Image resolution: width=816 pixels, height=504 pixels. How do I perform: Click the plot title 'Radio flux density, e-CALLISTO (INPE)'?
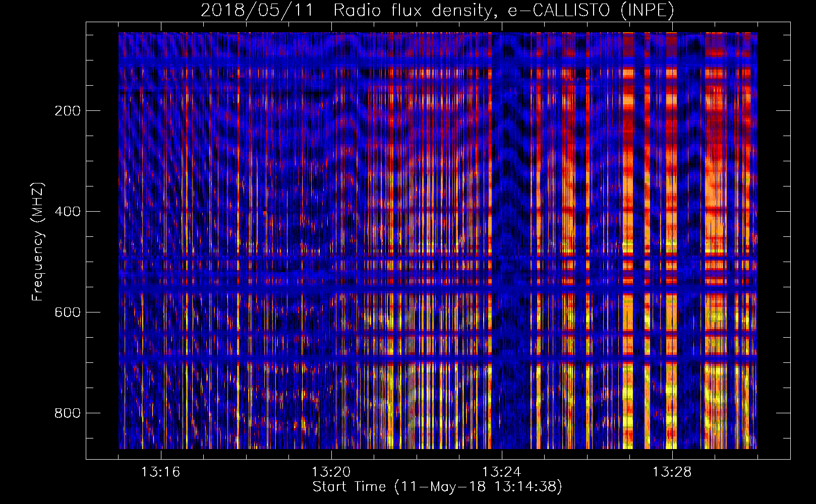point(503,10)
